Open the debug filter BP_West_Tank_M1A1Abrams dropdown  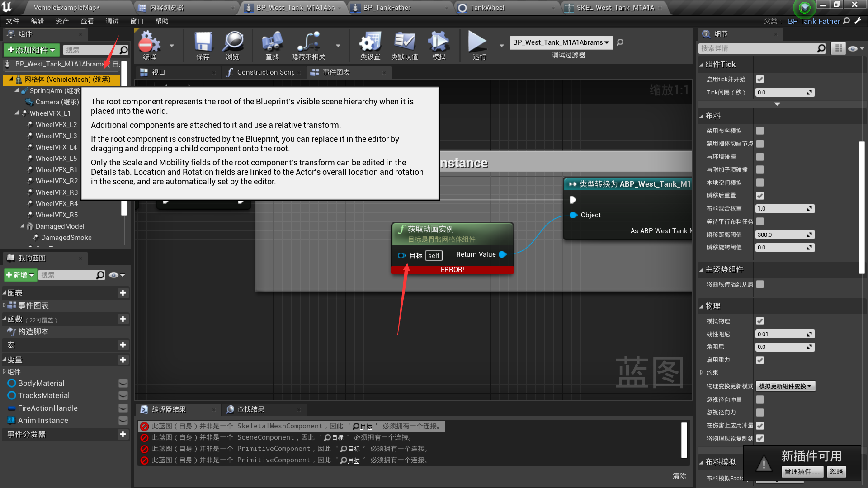click(561, 42)
